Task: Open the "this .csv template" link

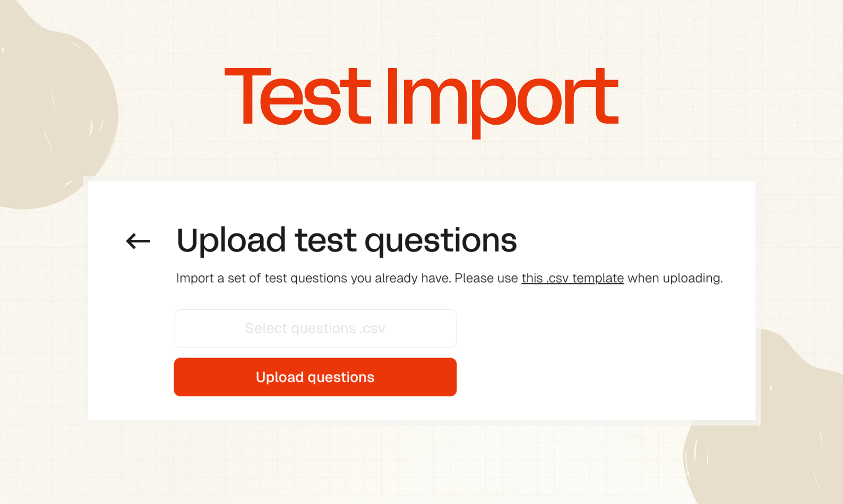Action: [572, 278]
